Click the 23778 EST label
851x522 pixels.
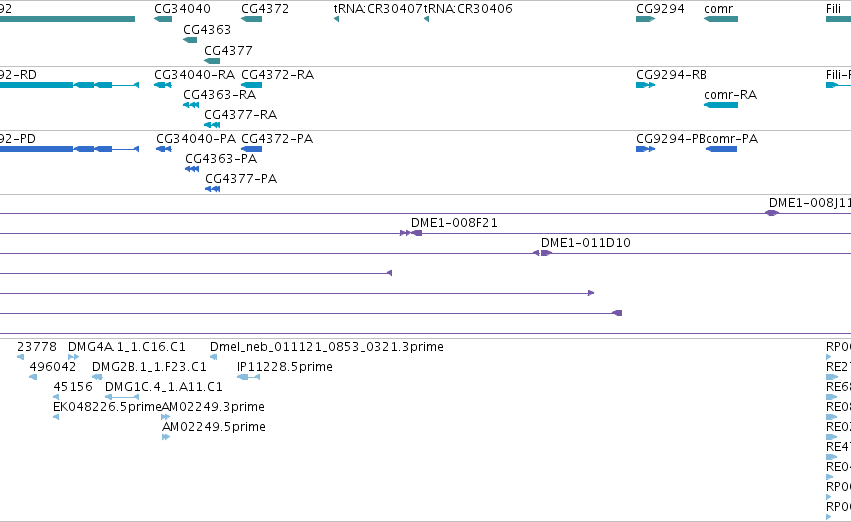(37, 346)
